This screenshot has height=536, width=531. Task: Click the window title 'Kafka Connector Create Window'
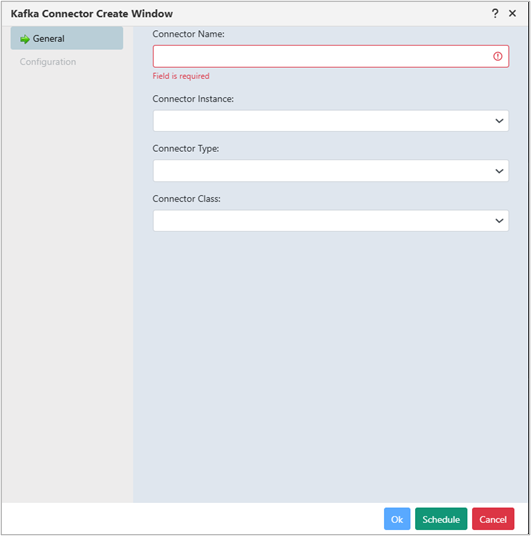92,14
